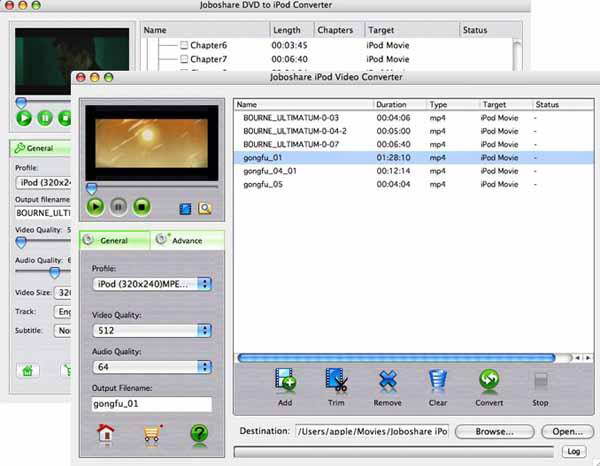Stop playback in iPod Video Converter preview
Screen dimensions: 600x466
pyautogui.click(x=142, y=207)
